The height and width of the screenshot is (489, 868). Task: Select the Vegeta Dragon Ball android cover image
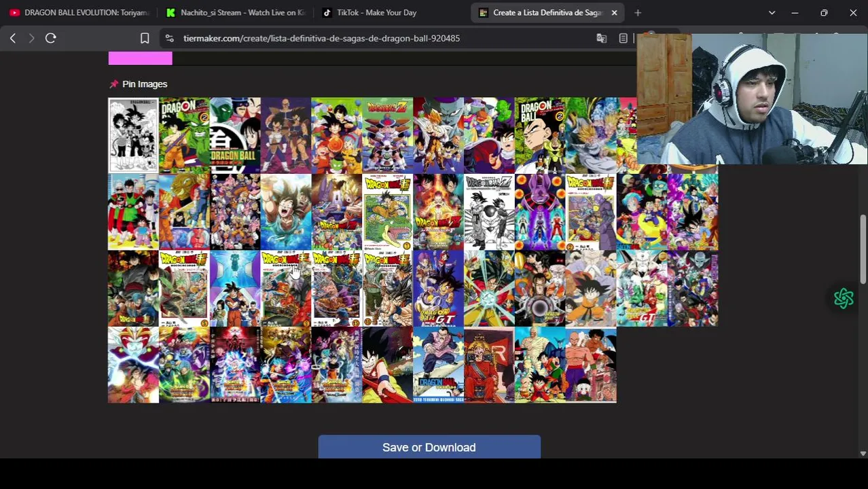(541, 135)
